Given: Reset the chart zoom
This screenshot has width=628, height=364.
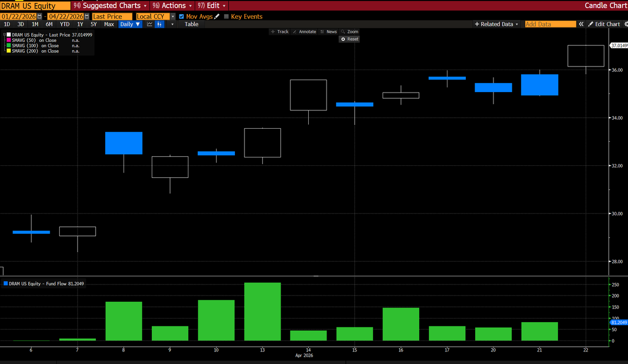Looking at the screenshot, I should [350, 39].
